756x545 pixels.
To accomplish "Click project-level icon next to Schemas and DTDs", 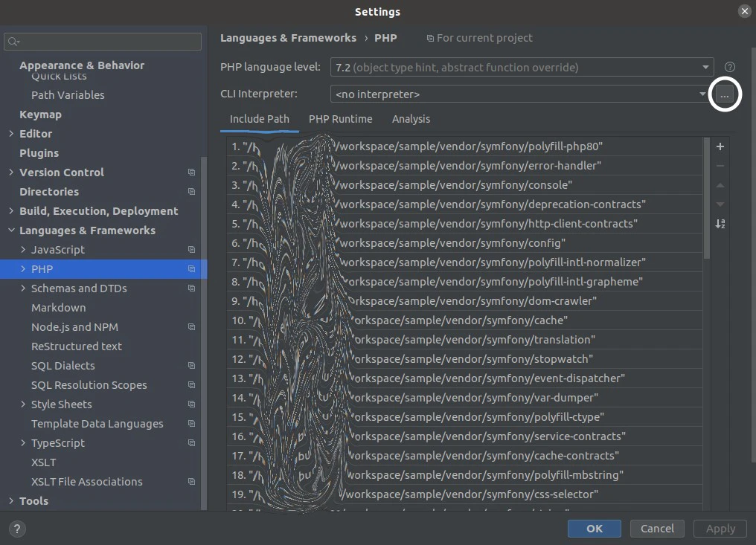I will (x=191, y=288).
